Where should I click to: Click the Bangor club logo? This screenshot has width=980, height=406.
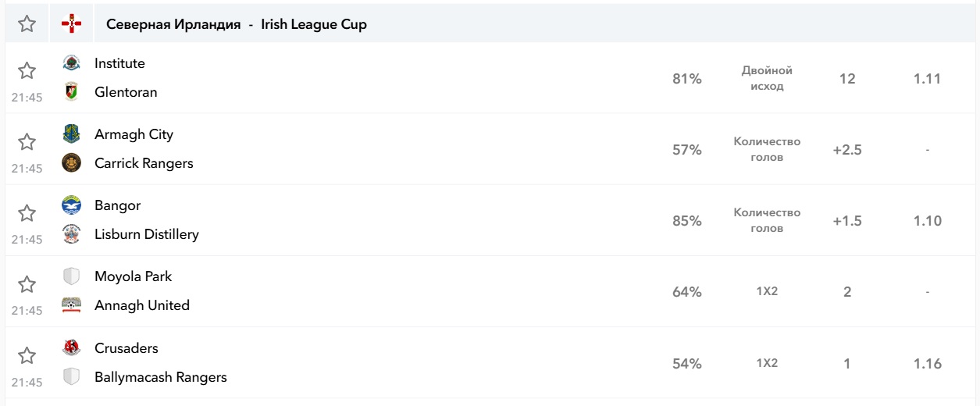[x=71, y=205]
